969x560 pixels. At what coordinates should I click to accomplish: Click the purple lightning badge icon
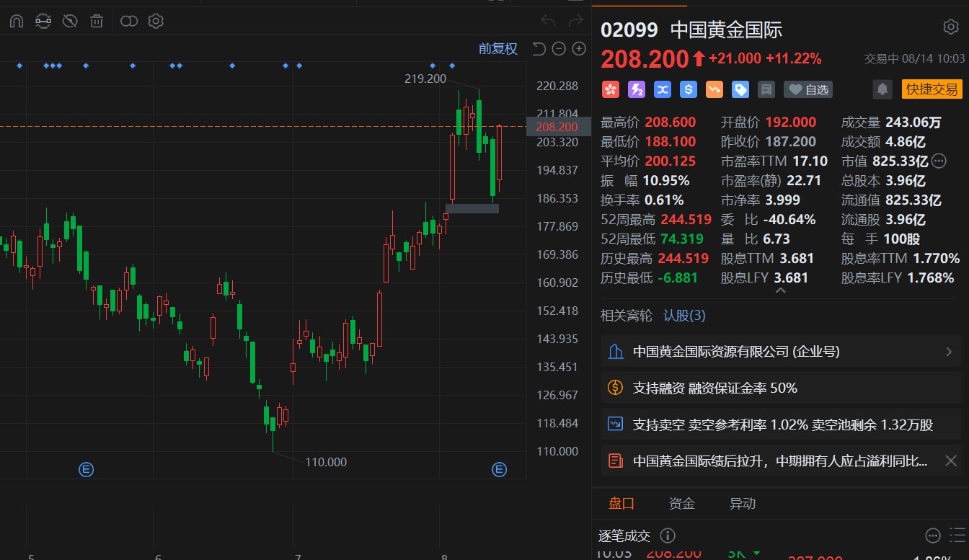tap(637, 89)
